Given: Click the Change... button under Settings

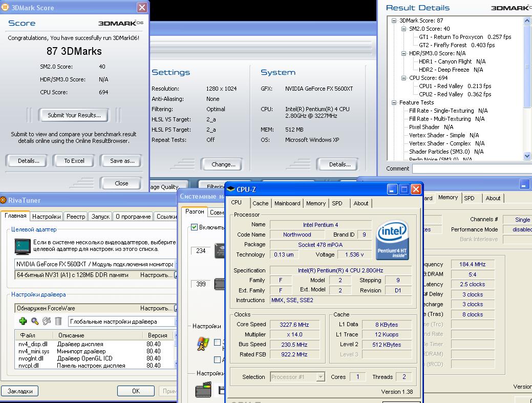Looking at the screenshot, I should coord(223,164).
